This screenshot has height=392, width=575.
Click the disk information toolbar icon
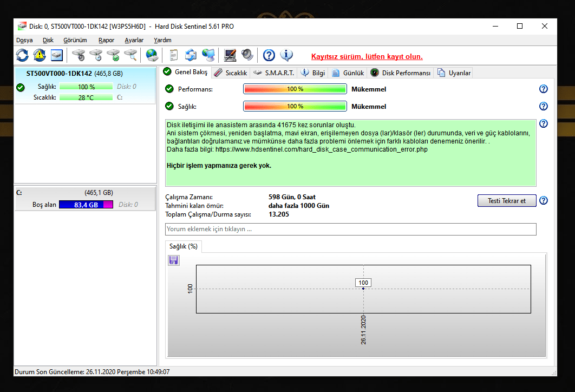point(57,55)
